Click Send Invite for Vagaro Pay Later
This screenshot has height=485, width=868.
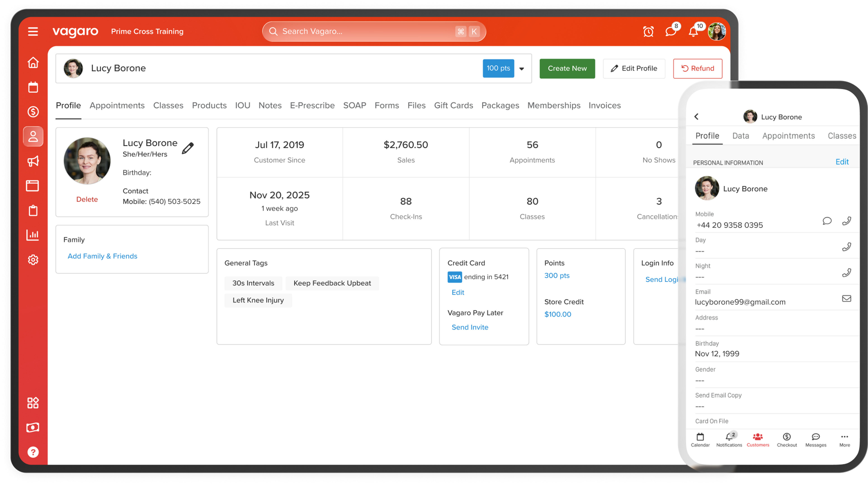pyautogui.click(x=470, y=327)
